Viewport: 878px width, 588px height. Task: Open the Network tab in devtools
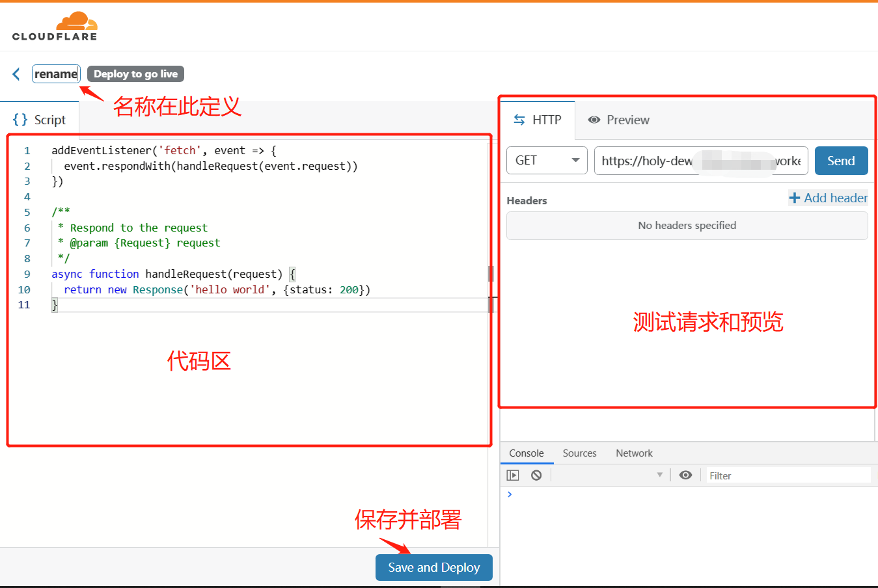pos(634,453)
